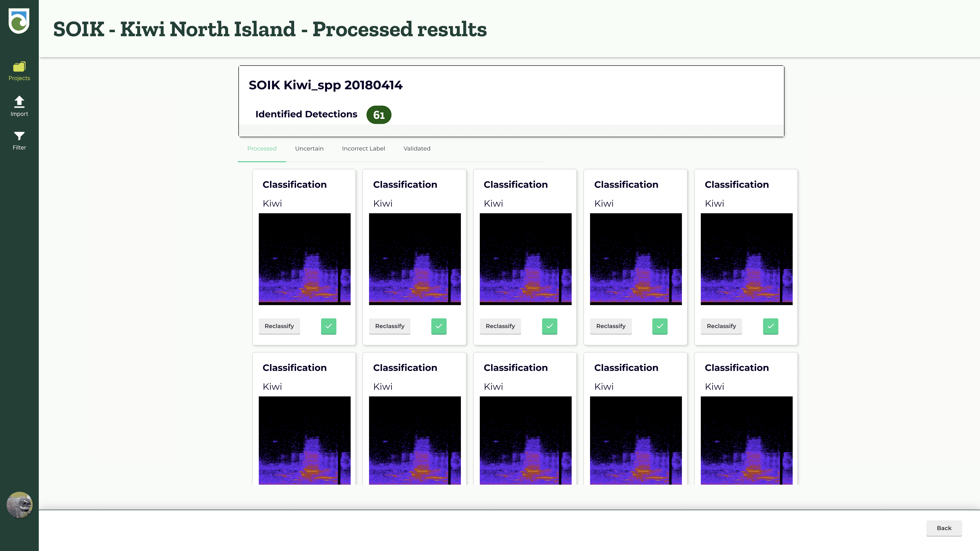980x551 pixels.
Task: Select the Validated tab
Action: point(416,148)
